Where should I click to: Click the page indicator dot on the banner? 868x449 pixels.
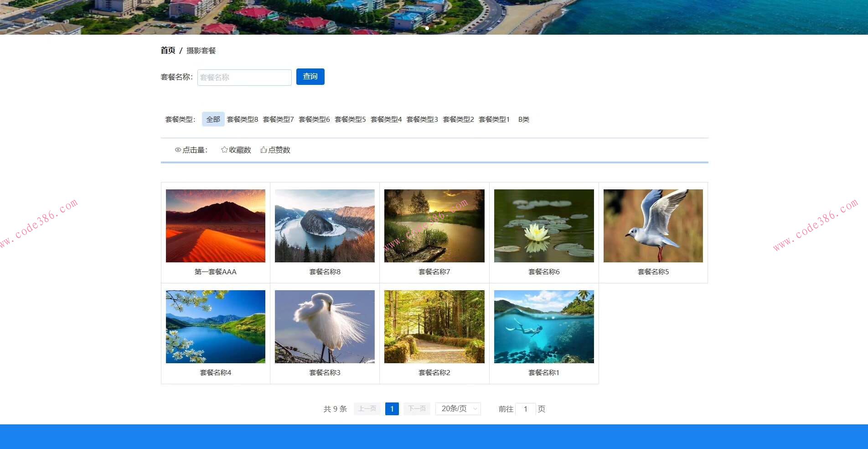(427, 28)
